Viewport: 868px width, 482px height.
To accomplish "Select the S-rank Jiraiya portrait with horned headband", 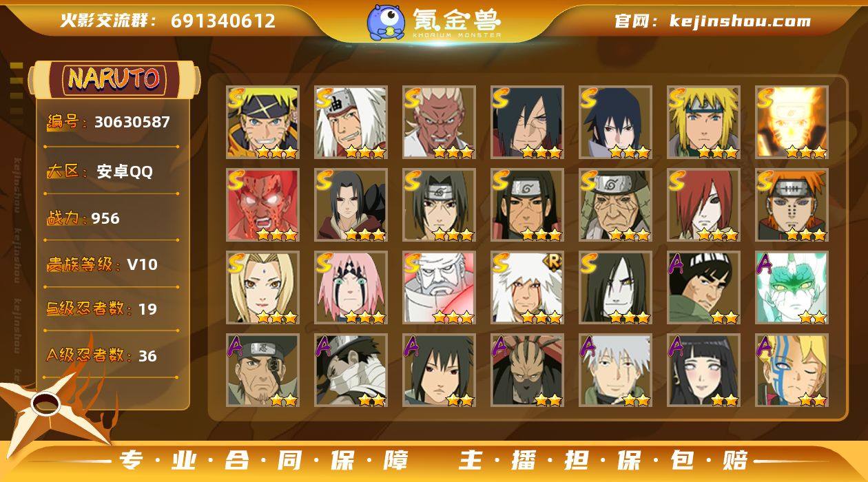I will pos(351,123).
